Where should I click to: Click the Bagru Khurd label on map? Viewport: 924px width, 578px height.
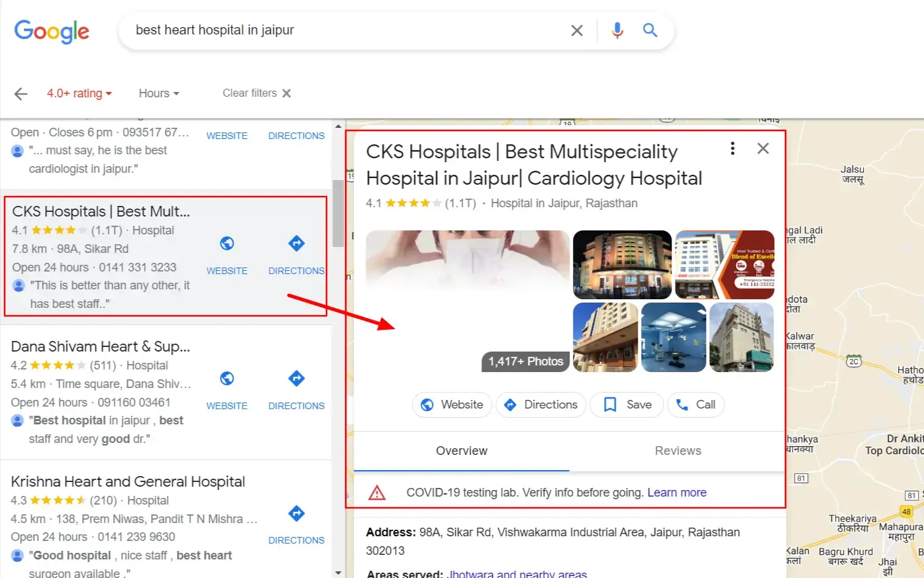pos(846,556)
